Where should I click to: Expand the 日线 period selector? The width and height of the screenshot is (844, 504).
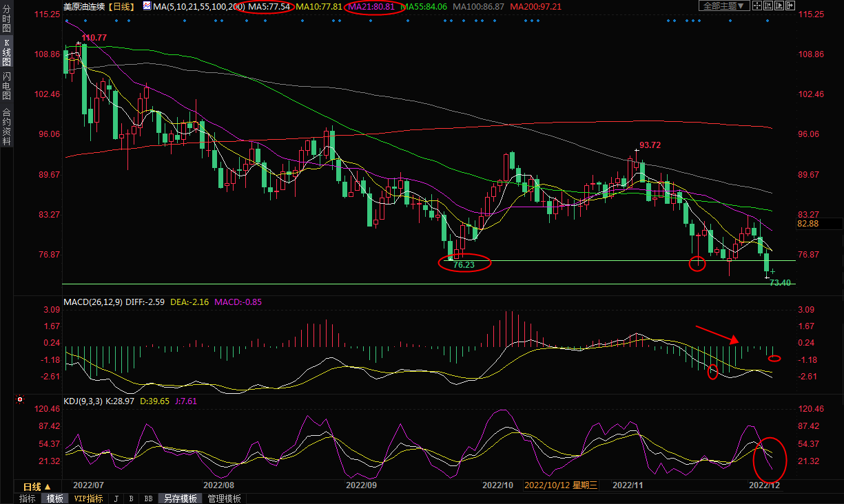(x=37, y=486)
